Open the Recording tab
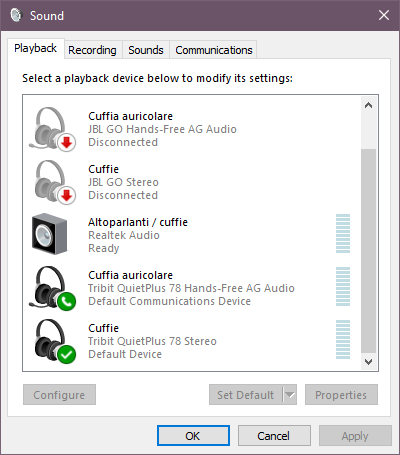 coord(92,50)
